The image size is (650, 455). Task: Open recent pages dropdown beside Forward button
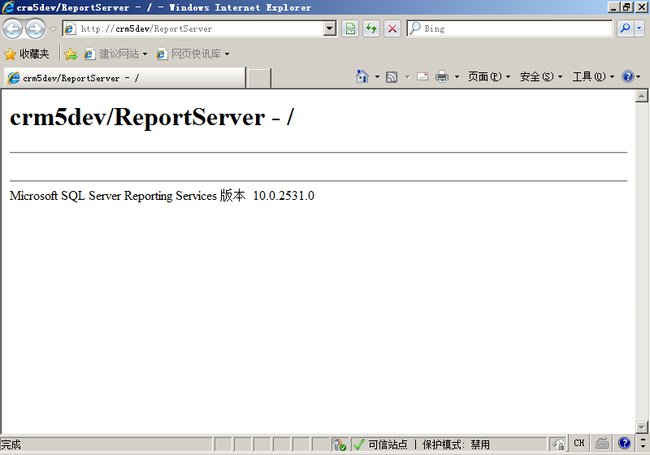point(53,29)
